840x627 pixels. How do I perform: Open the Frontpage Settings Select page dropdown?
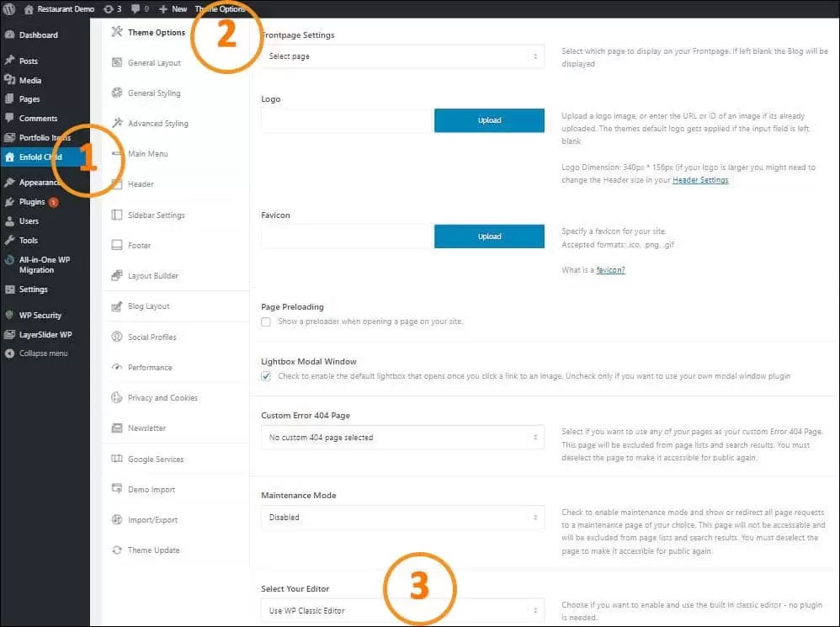pos(402,56)
